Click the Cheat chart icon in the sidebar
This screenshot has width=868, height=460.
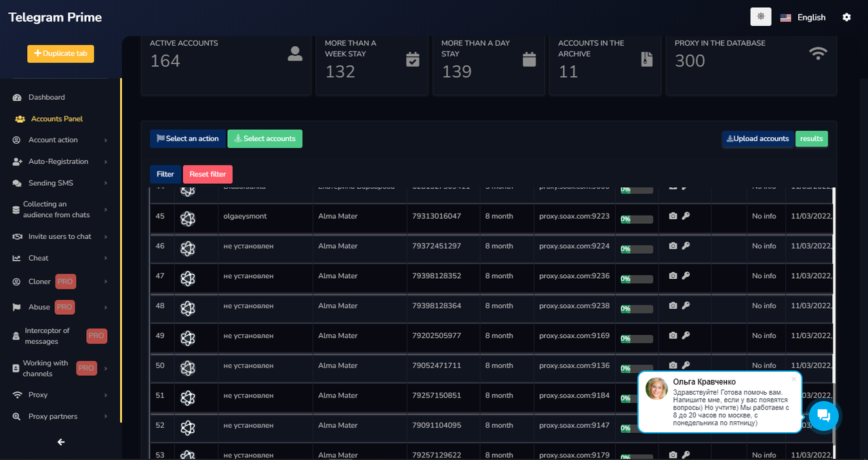[16, 258]
